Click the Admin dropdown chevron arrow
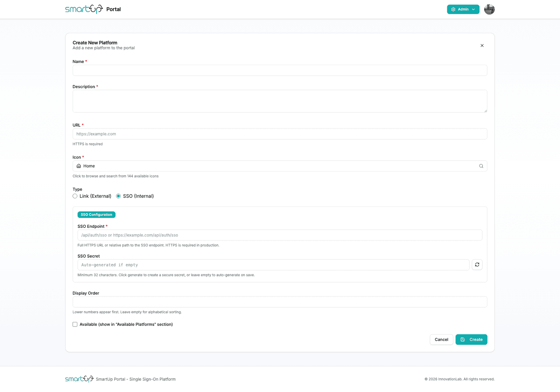 (473, 9)
